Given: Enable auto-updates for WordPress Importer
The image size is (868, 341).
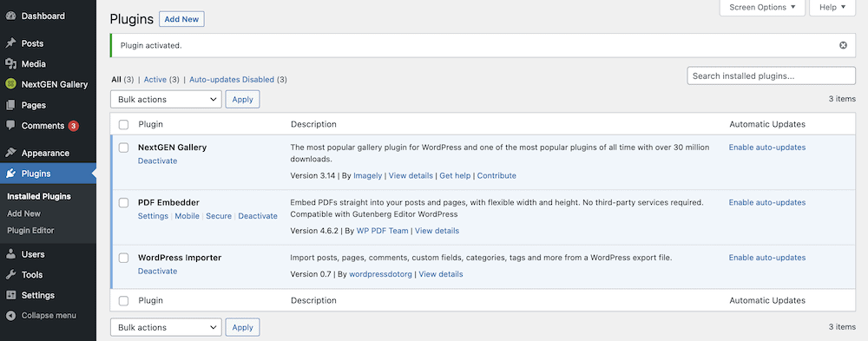Looking at the screenshot, I should tap(766, 258).
